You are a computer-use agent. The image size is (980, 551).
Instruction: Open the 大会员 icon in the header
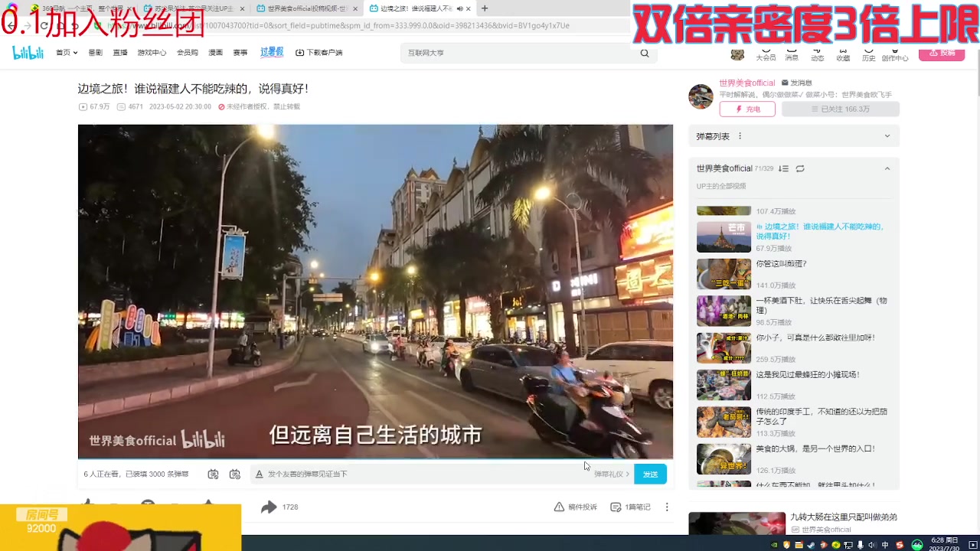click(x=766, y=55)
